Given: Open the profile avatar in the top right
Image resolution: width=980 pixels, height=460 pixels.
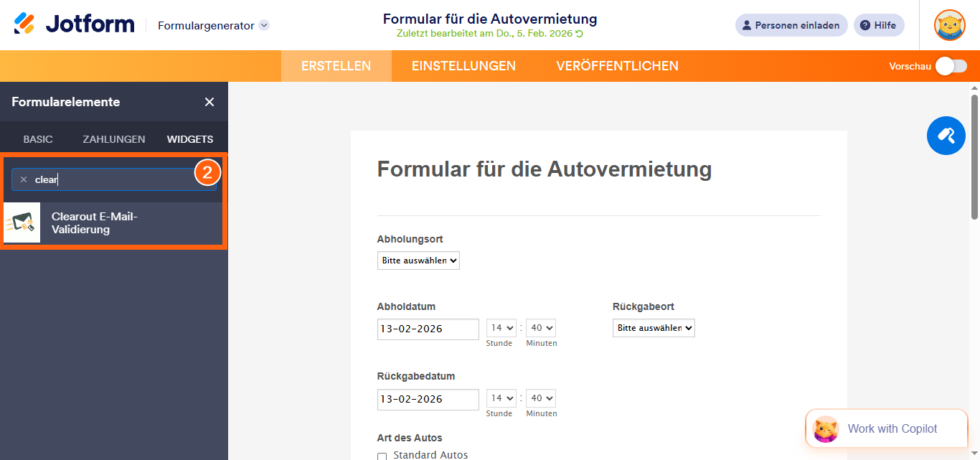Looking at the screenshot, I should click(x=949, y=24).
